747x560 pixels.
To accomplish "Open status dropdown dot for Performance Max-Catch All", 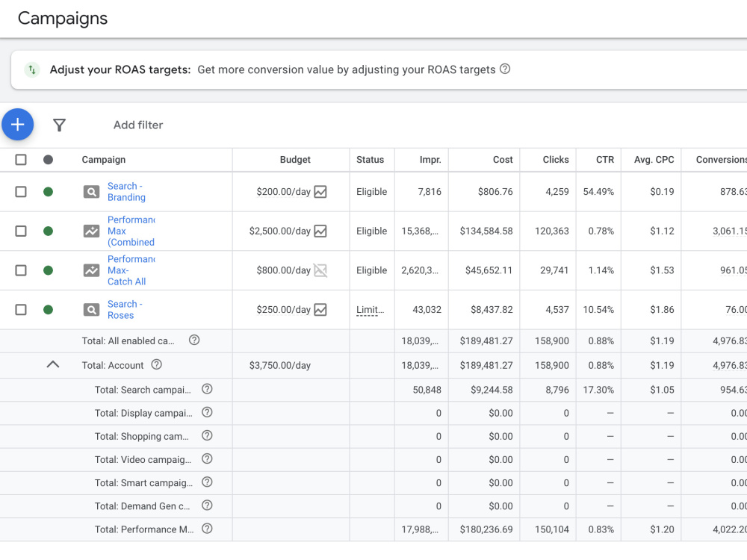I will click(x=48, y=270).
